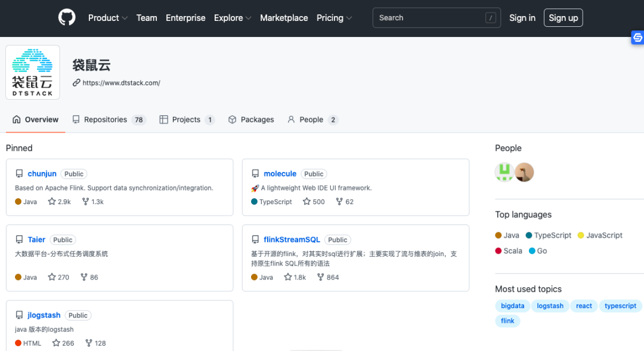Open the green pixel user avatar

(x=504, y=173)
